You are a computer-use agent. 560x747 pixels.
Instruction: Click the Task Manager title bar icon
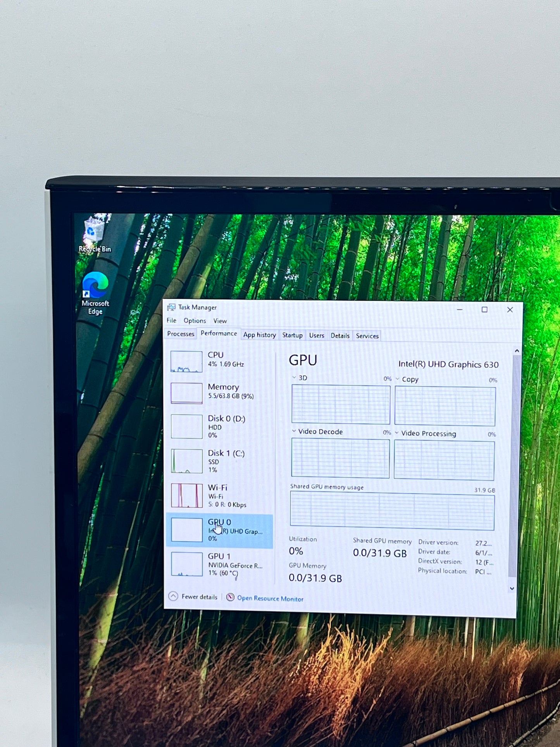point(171,307)
